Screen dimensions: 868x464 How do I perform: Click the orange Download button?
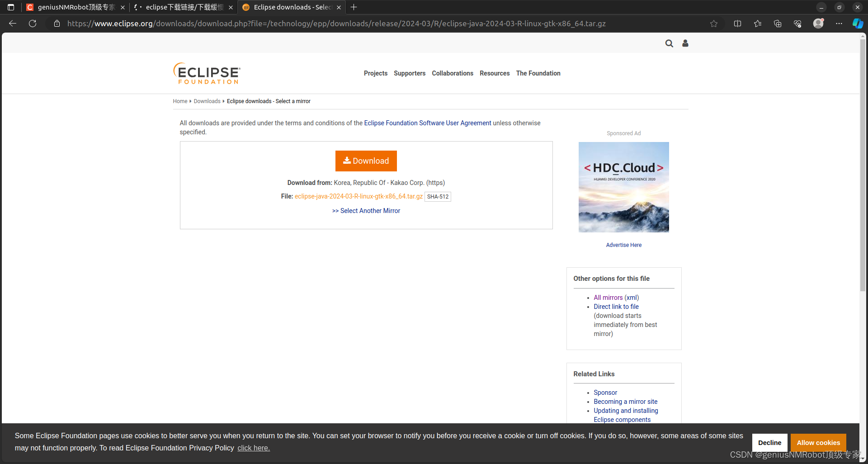pyautogui.click(x=366, y=161)
